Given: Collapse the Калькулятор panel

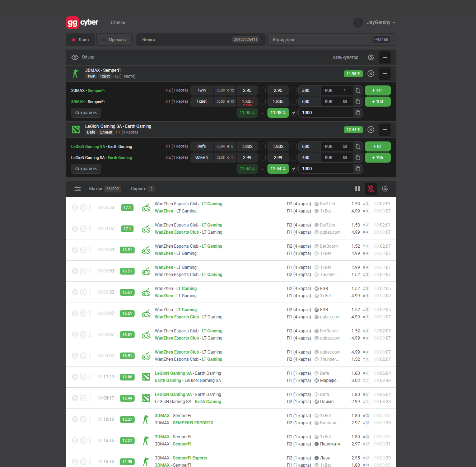Looking at the screenshot, I should point(385,57).
